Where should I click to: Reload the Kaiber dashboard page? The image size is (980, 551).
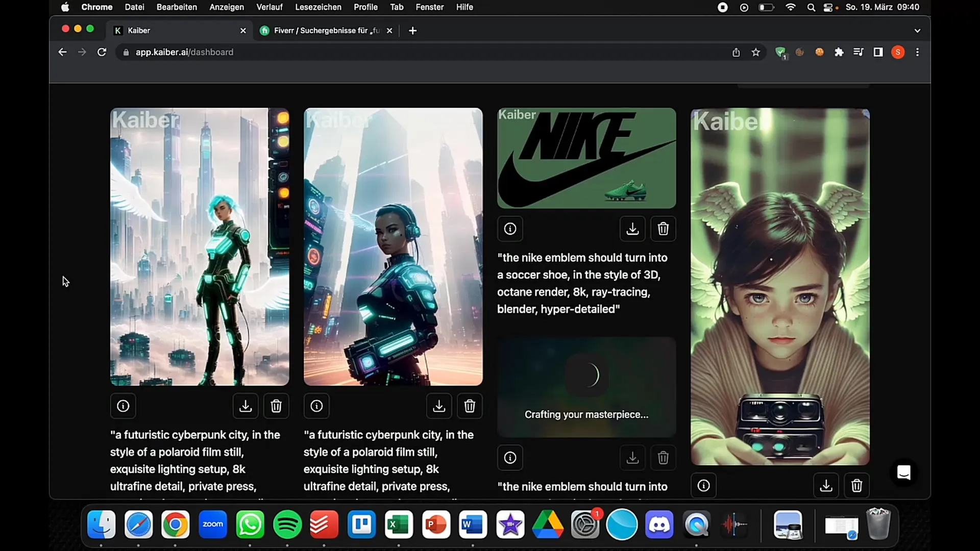point(102,52)
